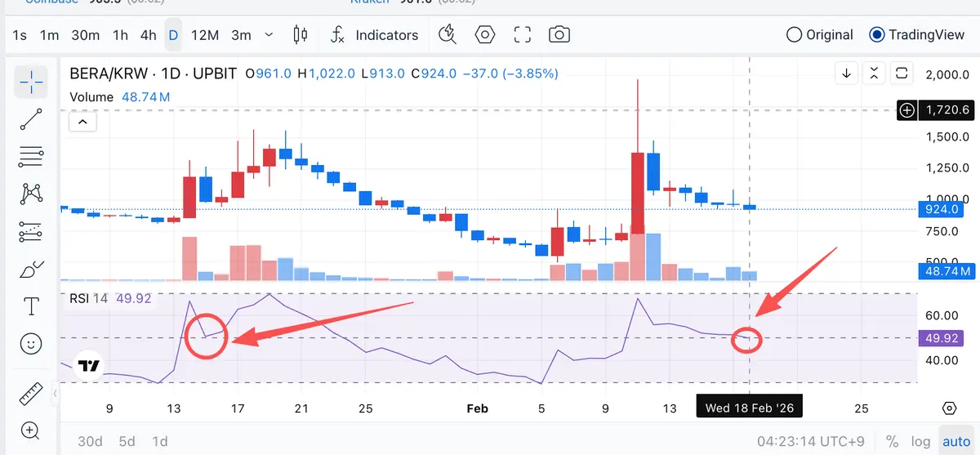This screenshot has width=980, height=455.
Task: Click the RSI 14 indicator legend
Action: point(110,299)
